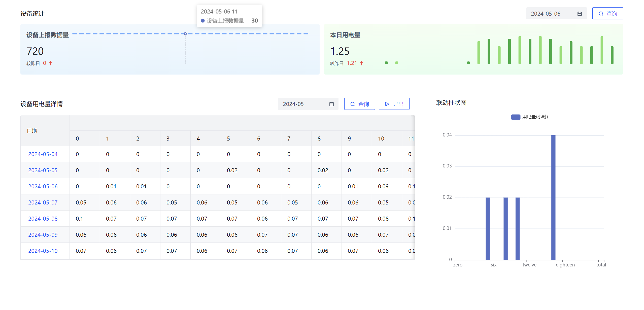Open the 2024-05 month picker field

point(308,104)
